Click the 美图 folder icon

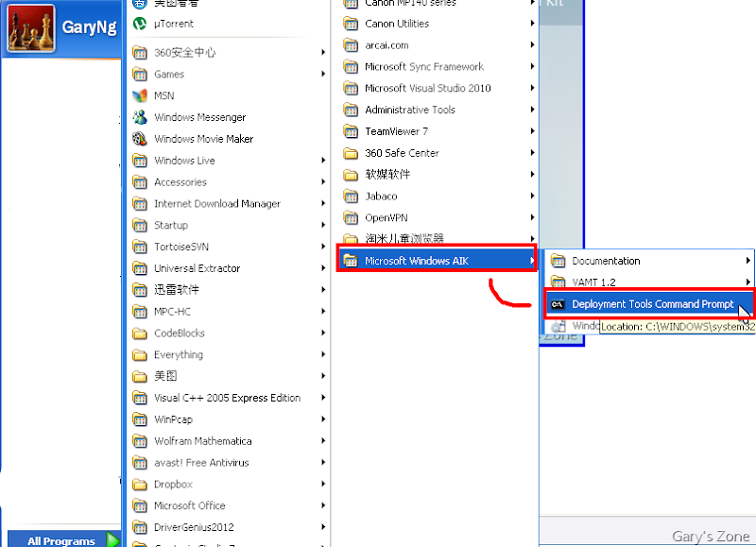[x=140, y=376]
